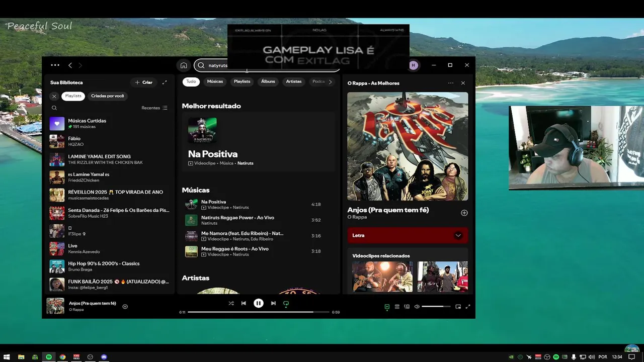Screen dimensions: 644x362
Task: Skip to the next track
Action: tap(273, 303)
